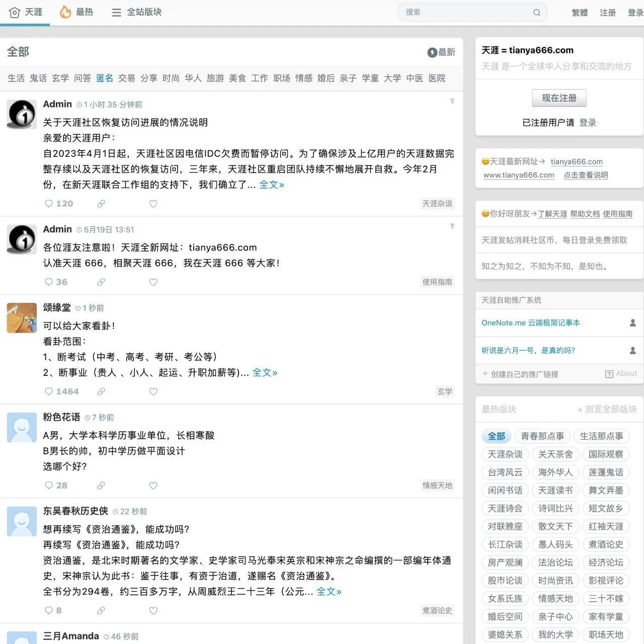Switch to the 最热 tab
Image resolution: width=644 pixels, height=644 pixels.
click(x=77, y=12)
